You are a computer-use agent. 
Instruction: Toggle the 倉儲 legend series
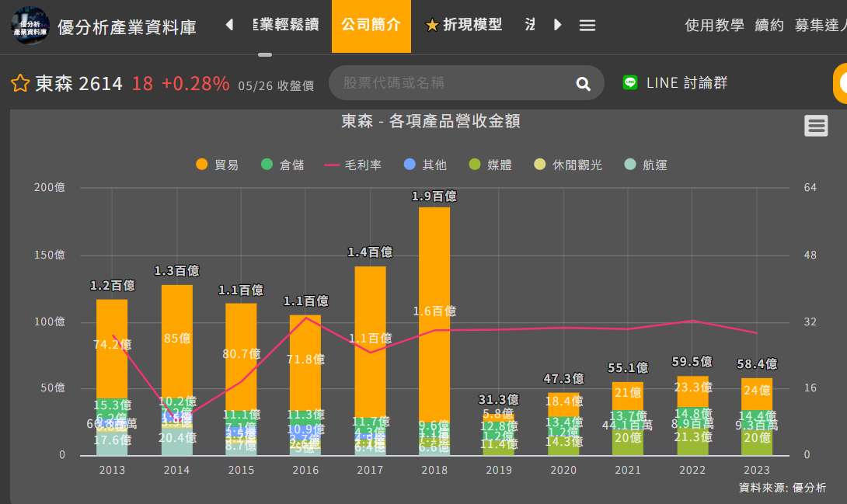[x=282, y=165]
